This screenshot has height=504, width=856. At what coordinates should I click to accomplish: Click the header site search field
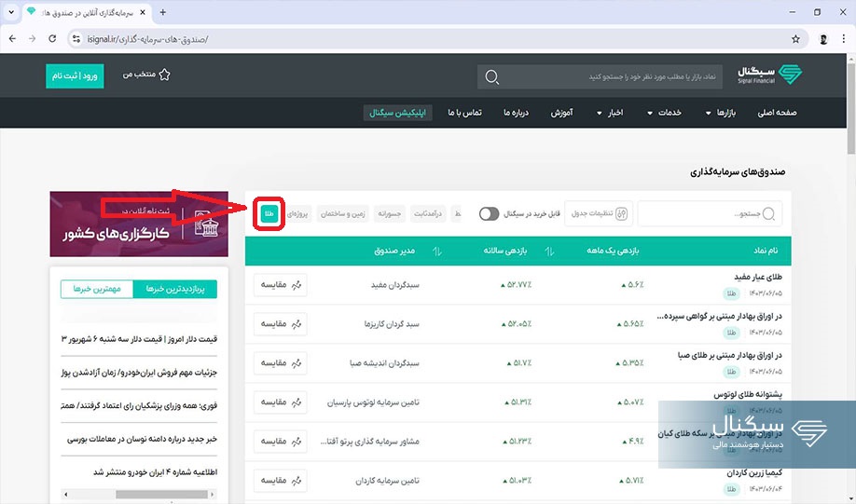coord(600,77)
